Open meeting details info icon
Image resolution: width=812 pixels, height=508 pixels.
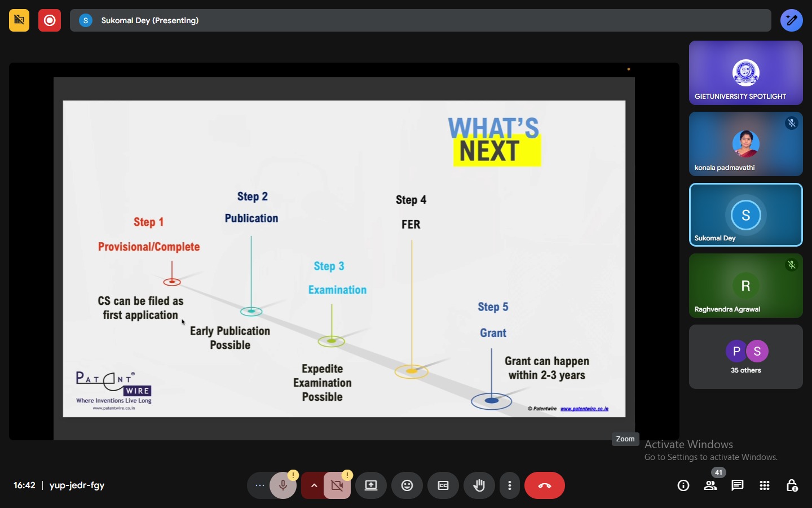(x=683, y=485)
